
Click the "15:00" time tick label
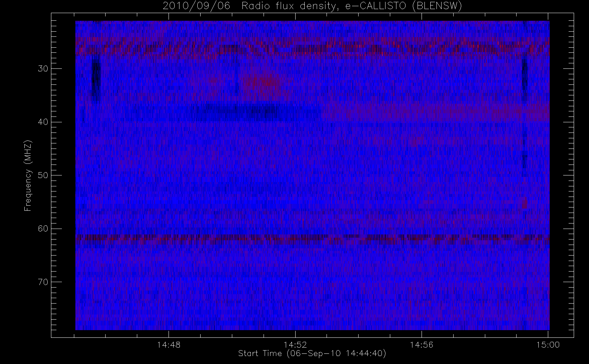click(x=548, y=344)
